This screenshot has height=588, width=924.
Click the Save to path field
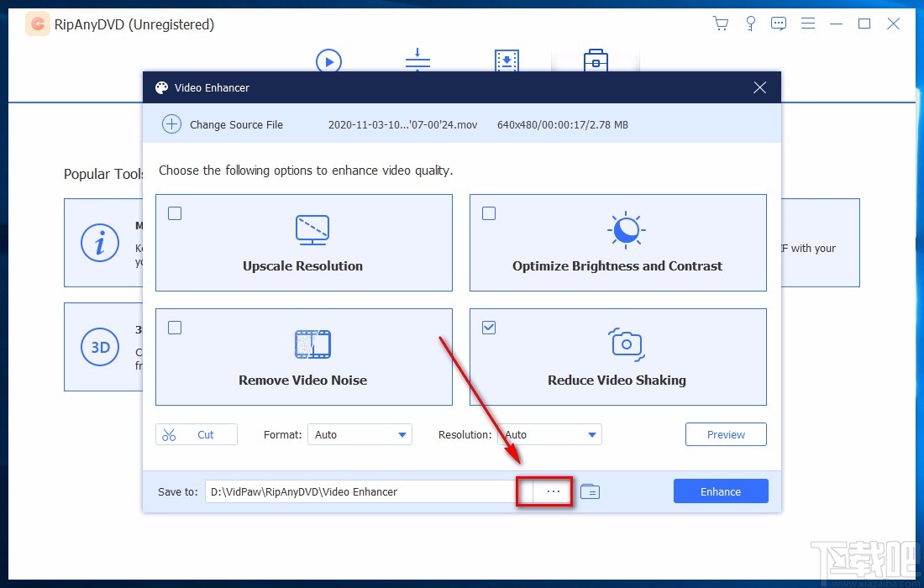point(361,491)
